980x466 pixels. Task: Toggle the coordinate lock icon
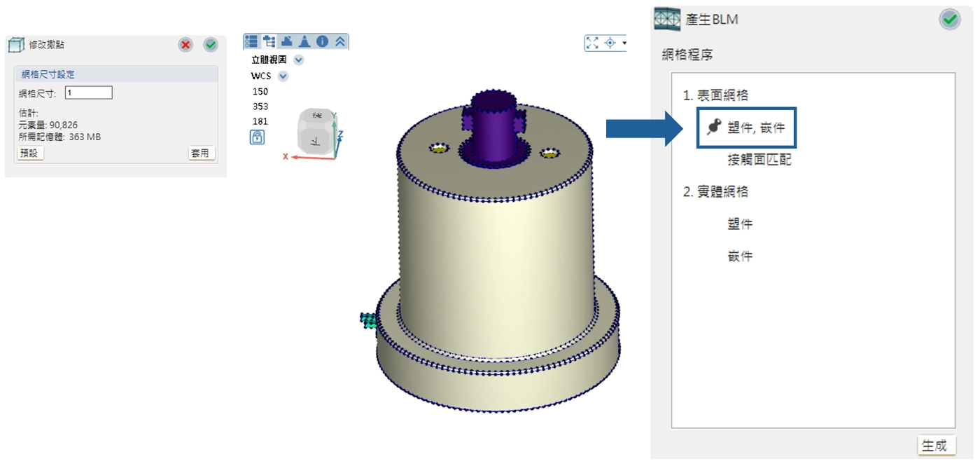coord(257,137)
